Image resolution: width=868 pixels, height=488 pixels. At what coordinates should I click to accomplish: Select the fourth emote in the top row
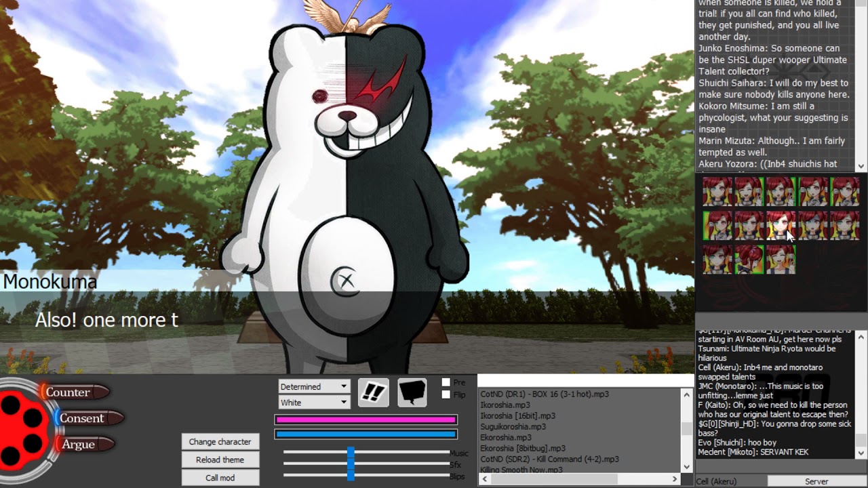click(x=812, y=192)
